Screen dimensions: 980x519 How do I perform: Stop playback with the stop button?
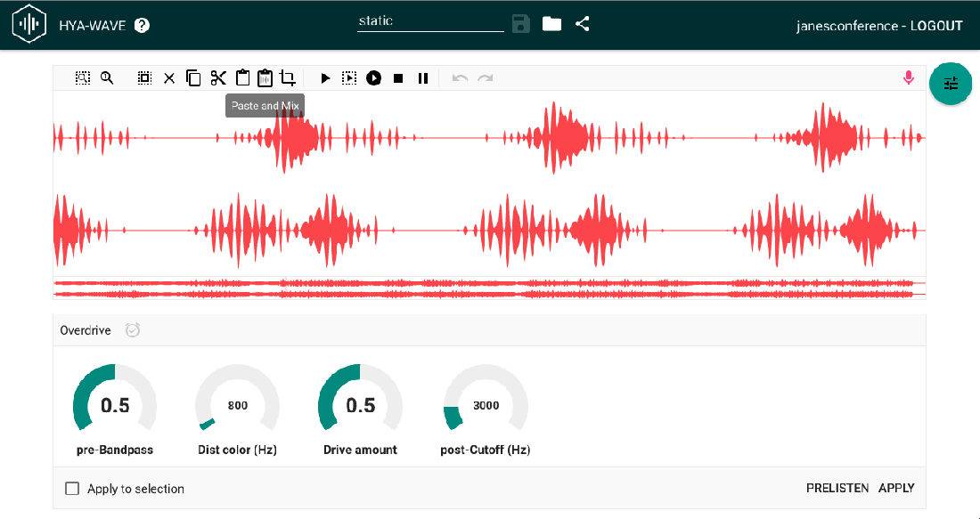point(398,78)
